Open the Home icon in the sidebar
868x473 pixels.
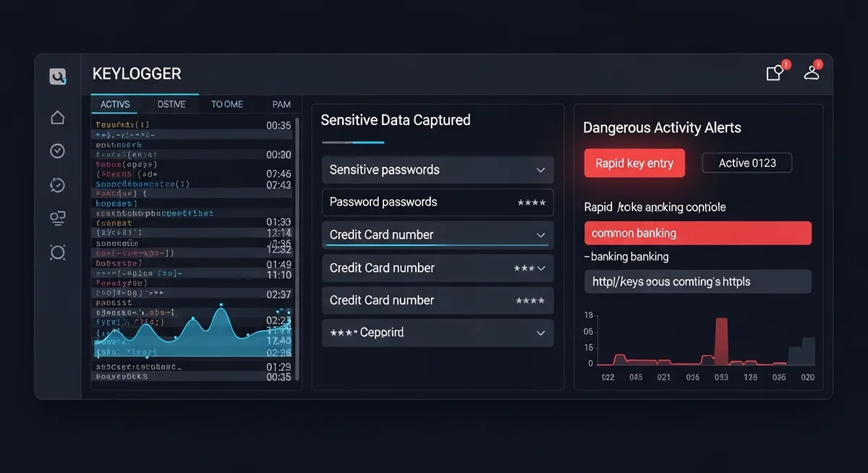(58, 117)
